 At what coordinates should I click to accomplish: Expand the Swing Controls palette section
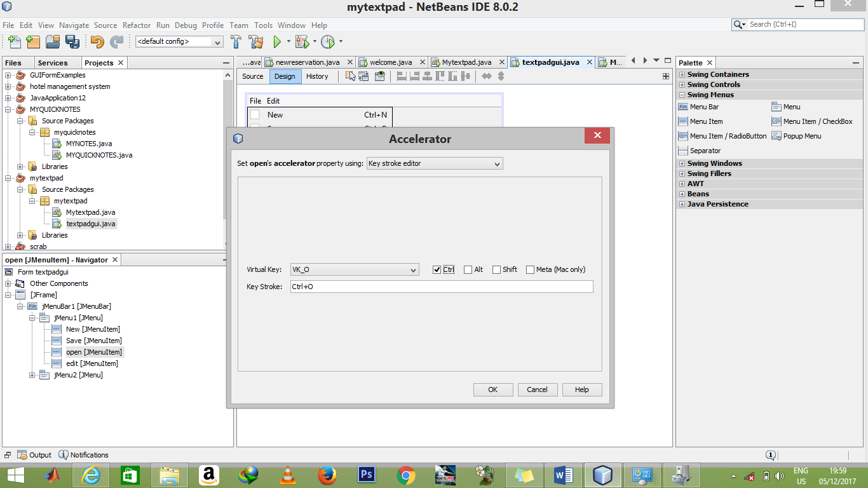click(x=682, y=85)
